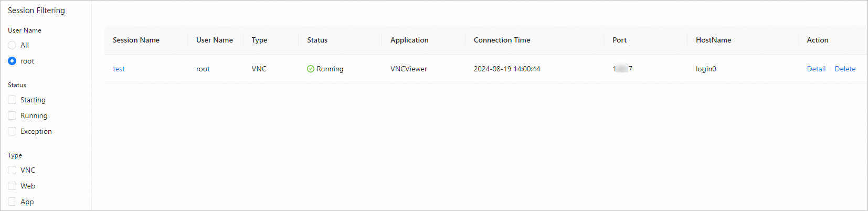Toggle the App type checkbox
Viewport: 868px width, 211px height.
(x=12, y=202)
